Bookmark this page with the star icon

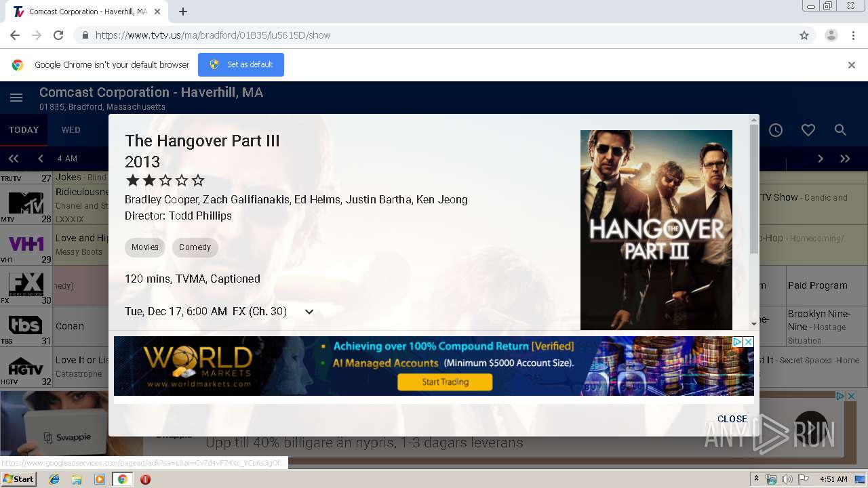pyautogui.click(x=804, y=35)
